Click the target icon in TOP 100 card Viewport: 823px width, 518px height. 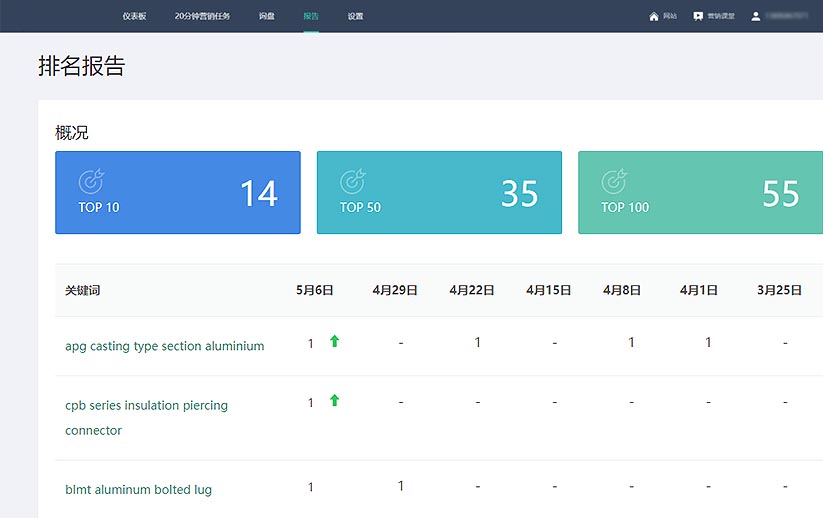[x=614, y=182]
